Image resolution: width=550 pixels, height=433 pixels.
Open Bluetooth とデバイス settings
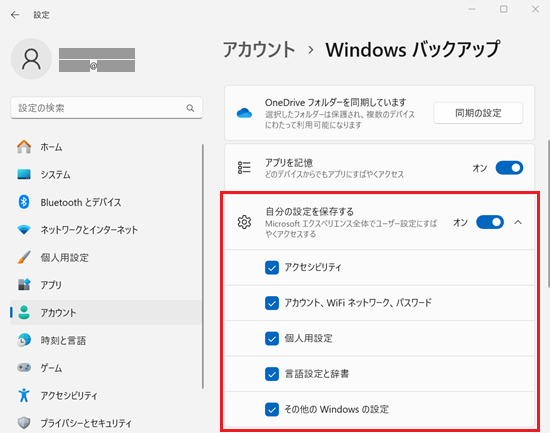[106, 202]
